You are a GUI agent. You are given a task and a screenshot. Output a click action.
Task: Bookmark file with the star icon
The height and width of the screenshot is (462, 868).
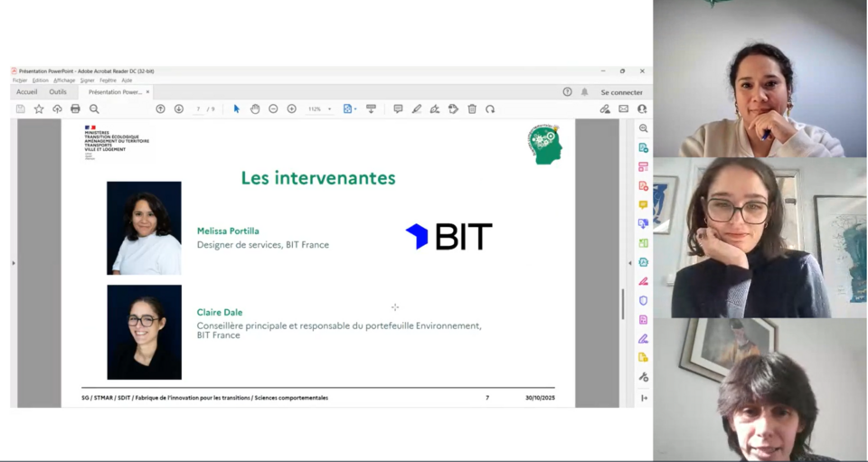(x=39, y=108)
